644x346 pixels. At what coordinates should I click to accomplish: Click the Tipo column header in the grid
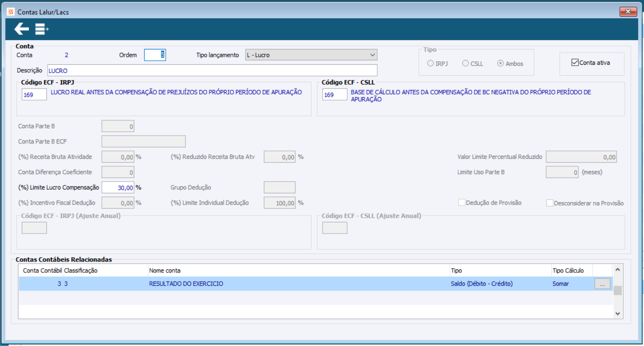456,271
